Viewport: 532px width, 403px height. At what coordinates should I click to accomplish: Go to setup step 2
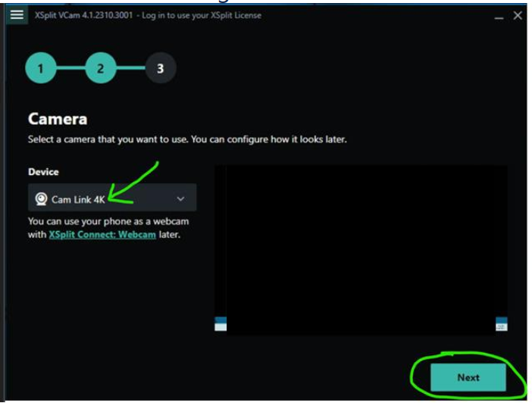tap(101, 68)
